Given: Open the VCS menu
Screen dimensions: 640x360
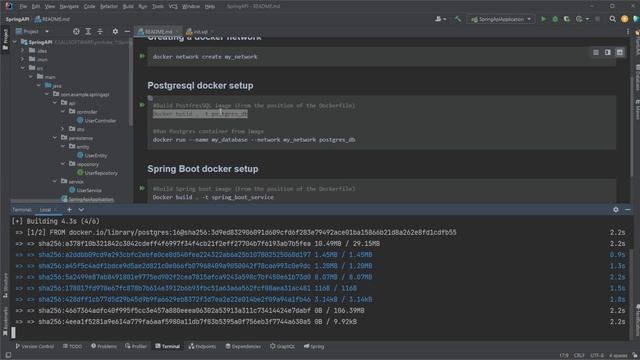Looking at the screenshot, I should [x=173, y=7].
